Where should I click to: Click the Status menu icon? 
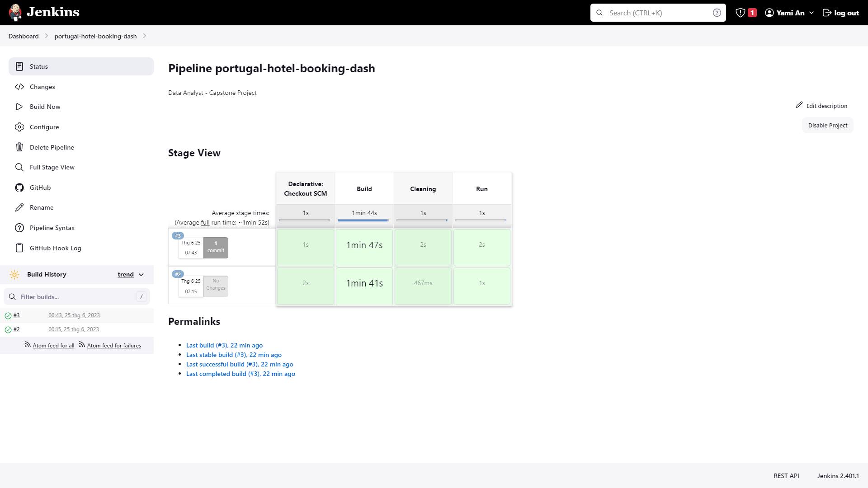click(x=19, y=66)
